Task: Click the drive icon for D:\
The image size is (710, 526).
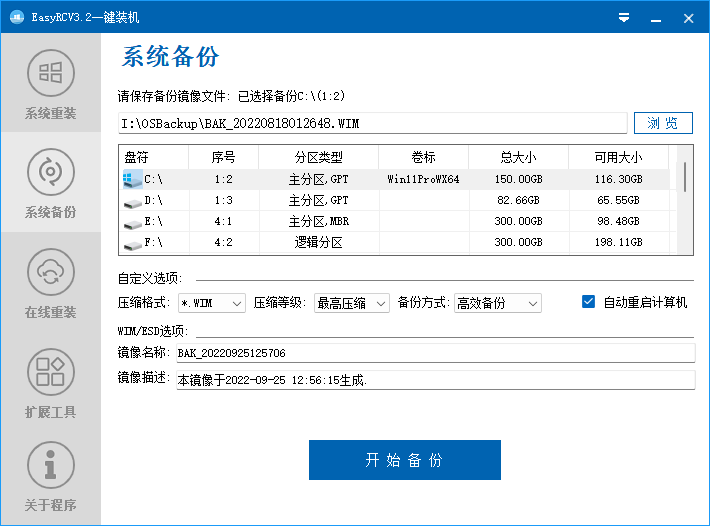Action: click(132, 201)
